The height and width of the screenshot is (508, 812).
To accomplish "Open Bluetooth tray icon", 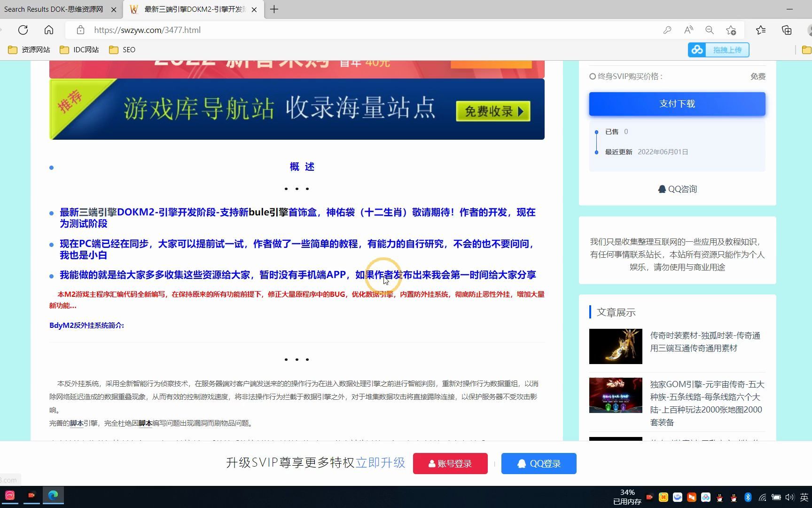I will pos(748,497).
